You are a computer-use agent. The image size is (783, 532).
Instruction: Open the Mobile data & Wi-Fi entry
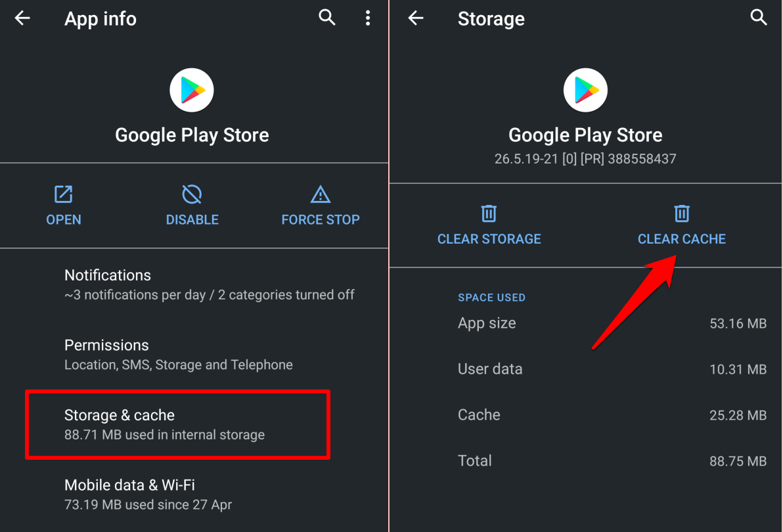pyautogui.click(x=194, y=494)
